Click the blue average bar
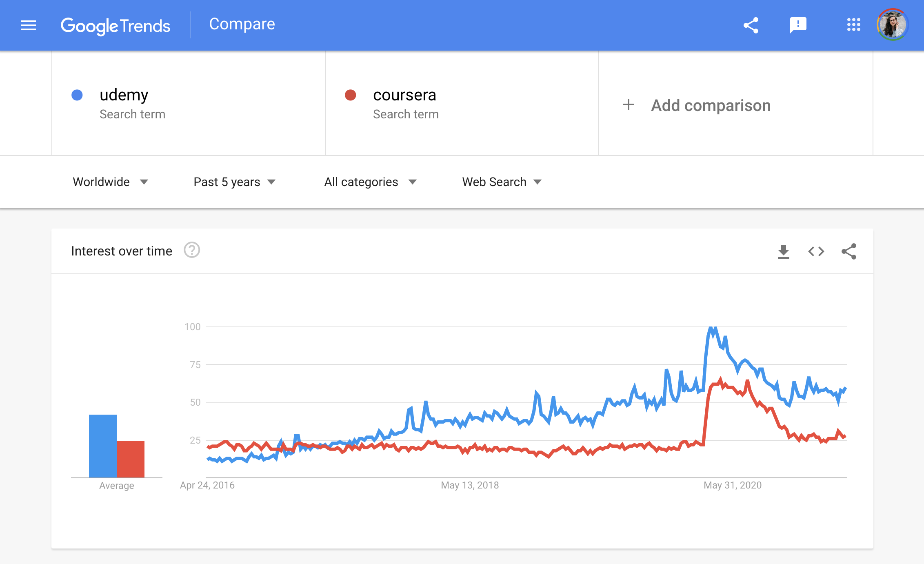Viewport: 924px width, 564px height. (x=102, y=446)
